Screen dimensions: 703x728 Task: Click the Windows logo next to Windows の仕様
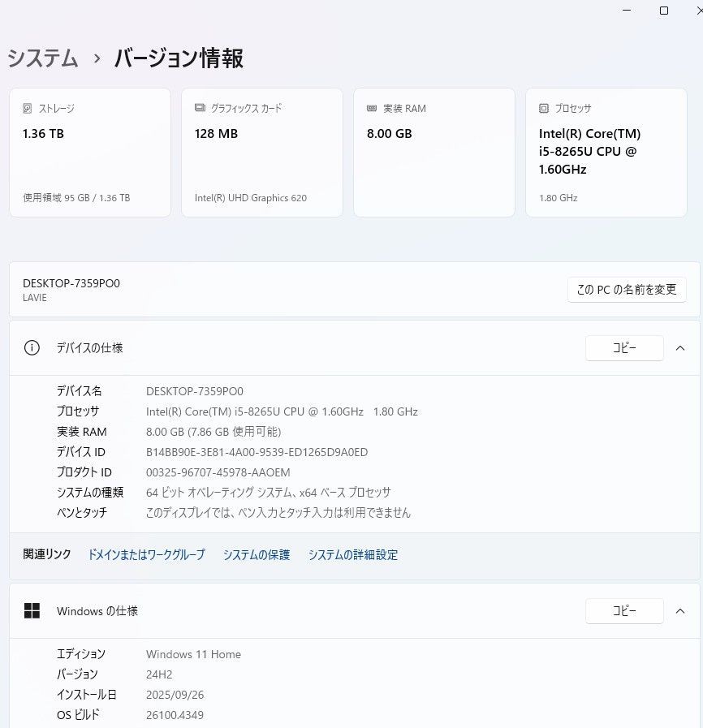(x=32, y=610)
